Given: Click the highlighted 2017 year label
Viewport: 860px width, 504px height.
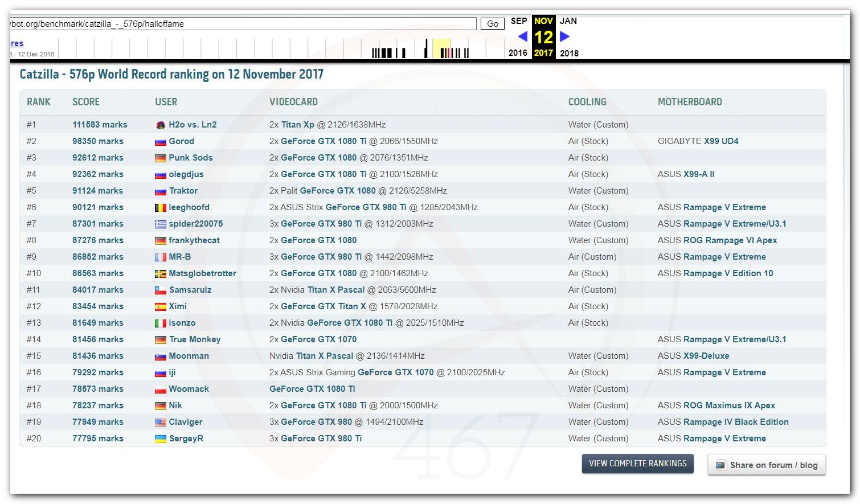Looking at the screenshot, I should [x=543, y=53].
